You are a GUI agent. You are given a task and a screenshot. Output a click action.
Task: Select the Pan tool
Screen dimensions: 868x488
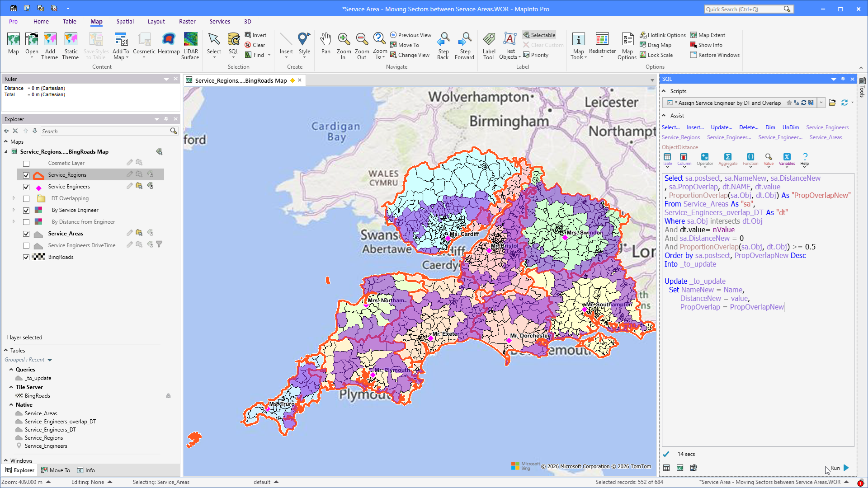tap(325, 44)
